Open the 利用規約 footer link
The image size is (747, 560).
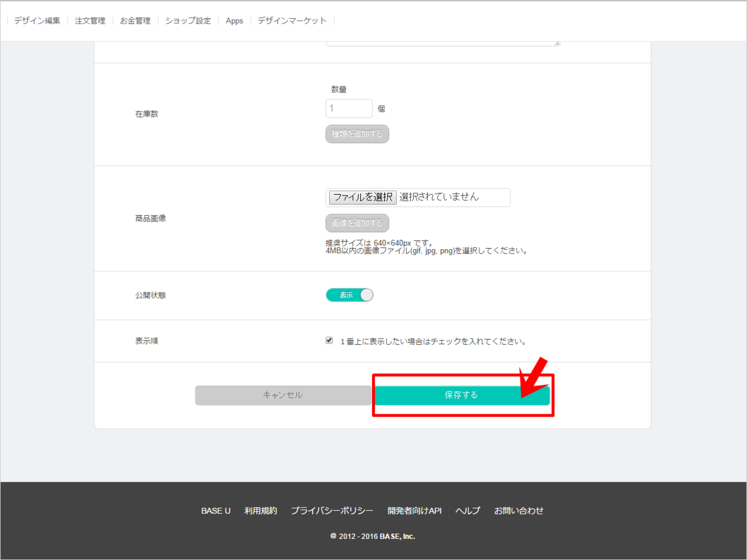click(x=260, y=511)
